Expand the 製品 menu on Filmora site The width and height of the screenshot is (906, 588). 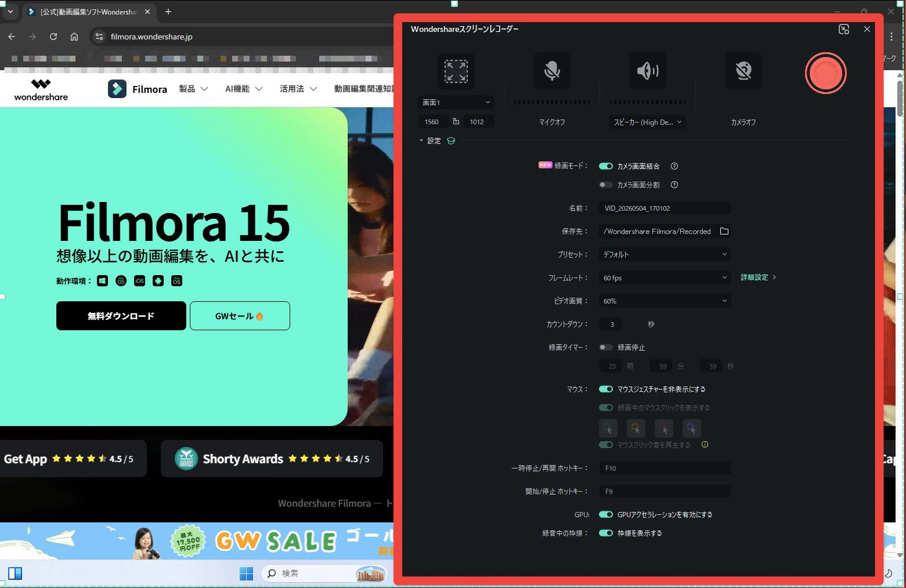coord(193,89)
